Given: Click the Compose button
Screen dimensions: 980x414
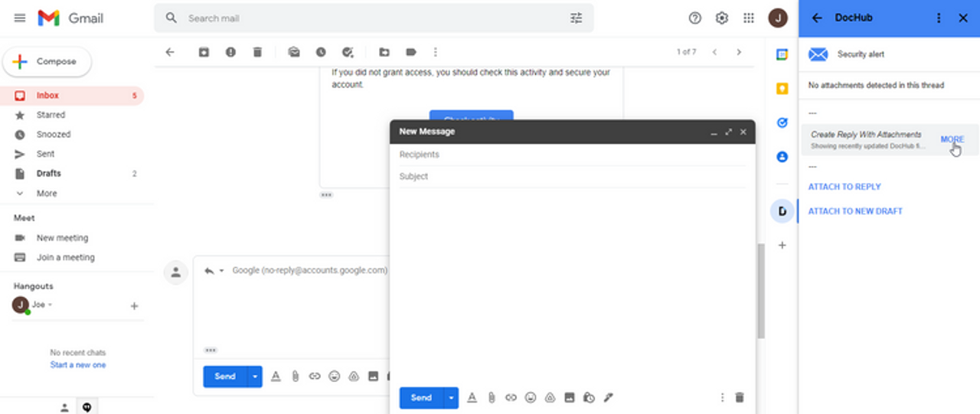Looking at the screenshot, I should click(x=47, y=62).
